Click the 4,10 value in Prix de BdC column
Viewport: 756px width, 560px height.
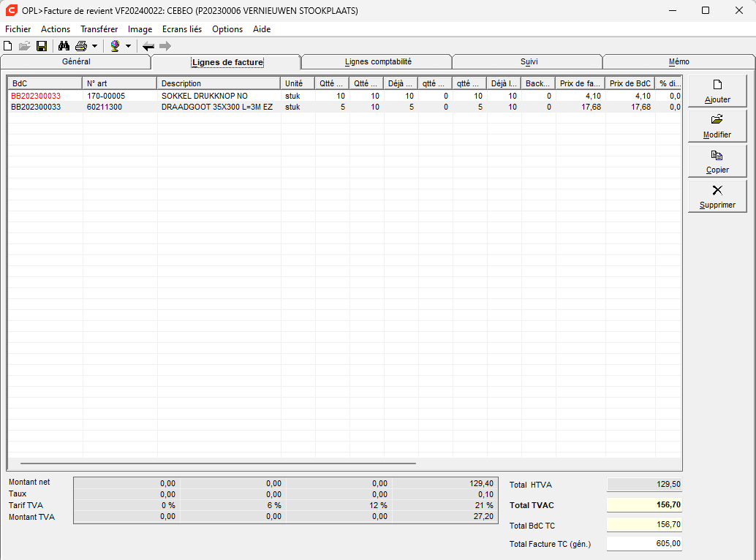tap(643, 96)
